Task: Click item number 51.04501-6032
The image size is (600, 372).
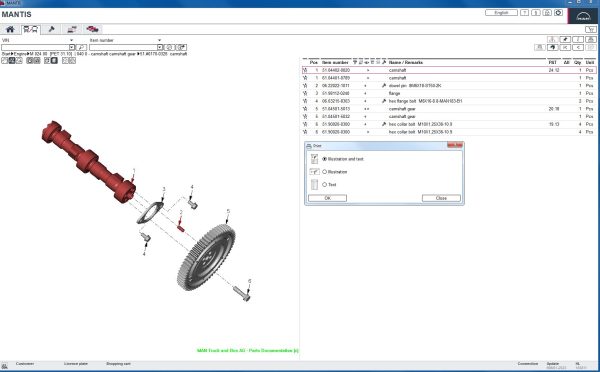Action: click(336, 116)
